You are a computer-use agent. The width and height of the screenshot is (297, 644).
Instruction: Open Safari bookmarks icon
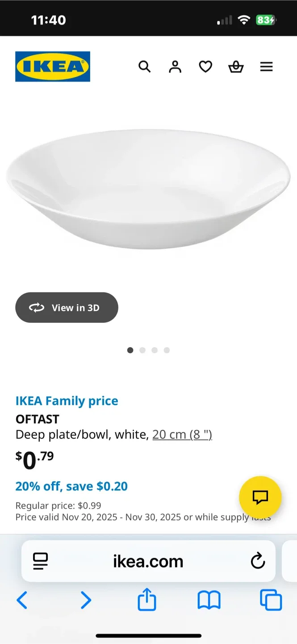209,600
